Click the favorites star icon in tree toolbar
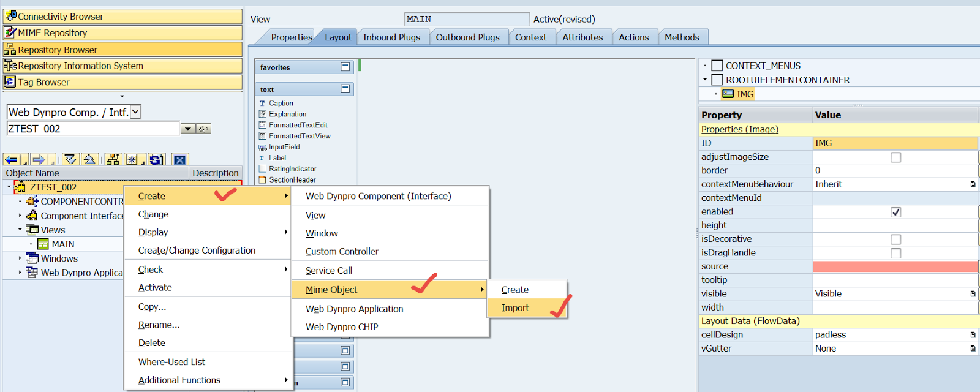This screenshot has height=392, width=980. click(132, 160)
